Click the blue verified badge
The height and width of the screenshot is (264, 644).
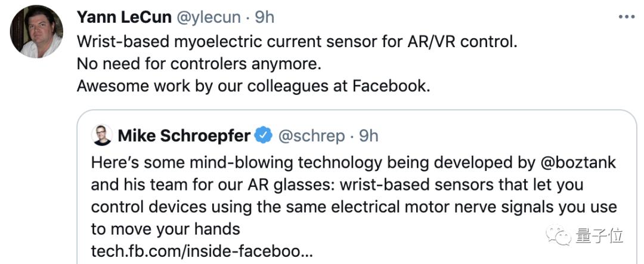[264, 136]
